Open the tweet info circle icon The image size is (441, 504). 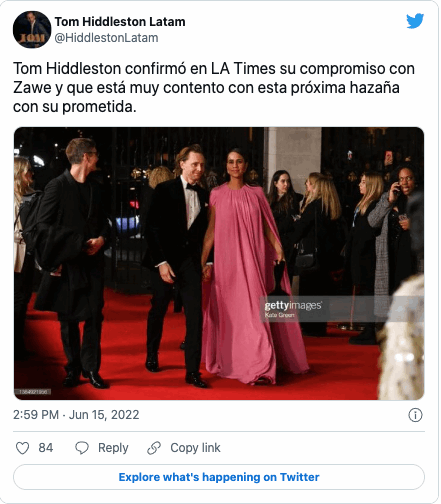415,415
